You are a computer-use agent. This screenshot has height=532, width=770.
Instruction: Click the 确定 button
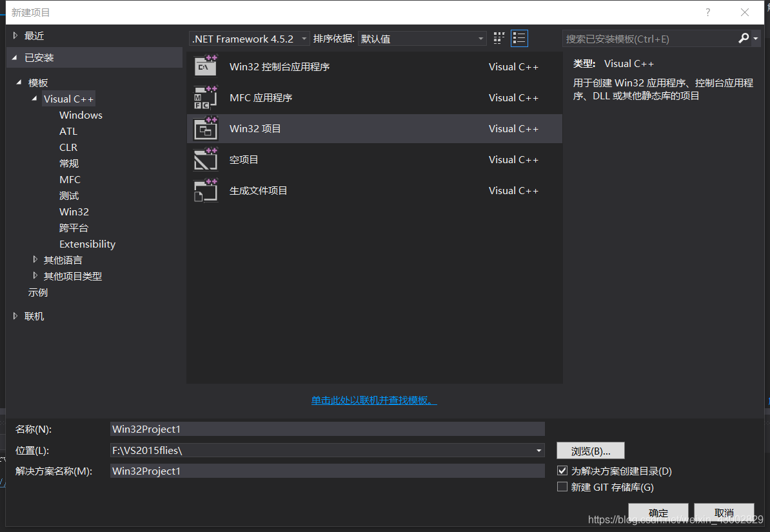tap(658, 513)
